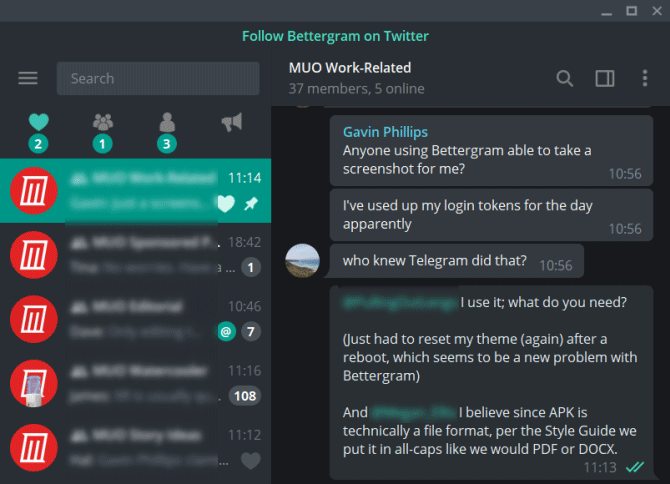The width and height of the screenshot is (670, 484).
Task: Open the hamburger main menu
Action: click(x=28, y=78)
